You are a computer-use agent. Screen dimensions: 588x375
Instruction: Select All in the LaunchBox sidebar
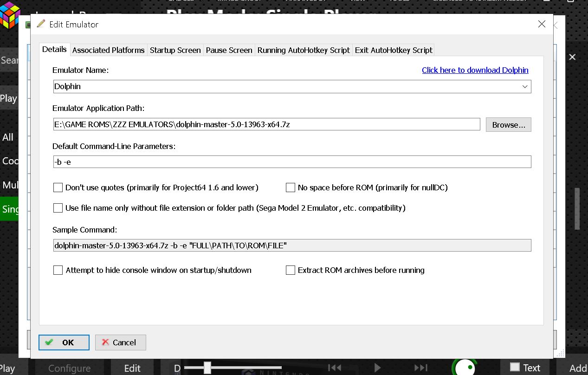point(8,137)
